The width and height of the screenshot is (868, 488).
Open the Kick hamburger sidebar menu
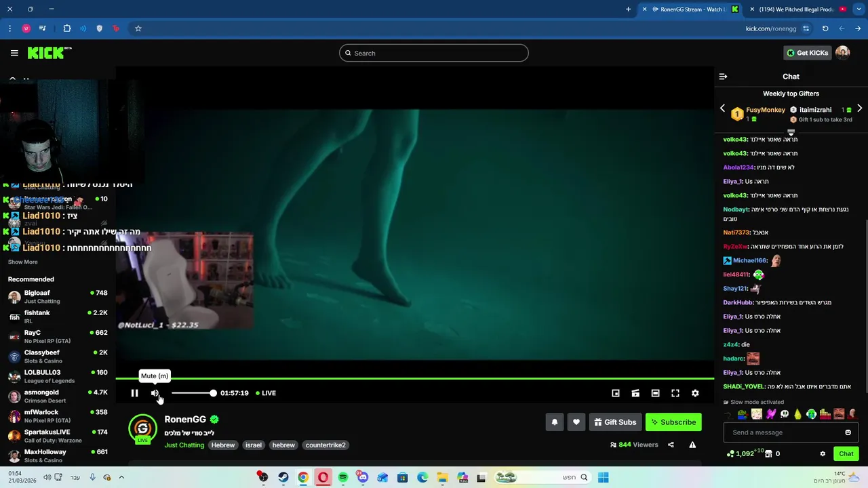coord(14,53)
